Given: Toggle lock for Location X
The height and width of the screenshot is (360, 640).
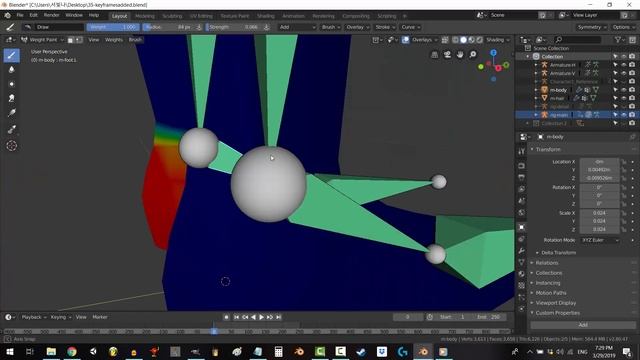Looking at the screenshot, I should click(623, 162).
